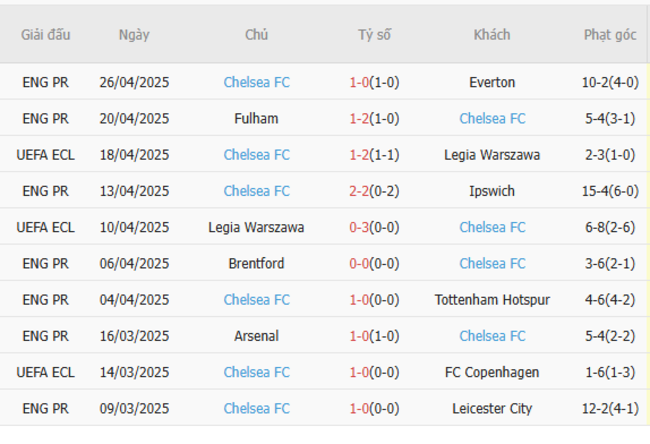Click Chelsea FC in the 16/03/2025 Arsenal row
This screenshot has height=444, width=650.
[x=492, y=336]
